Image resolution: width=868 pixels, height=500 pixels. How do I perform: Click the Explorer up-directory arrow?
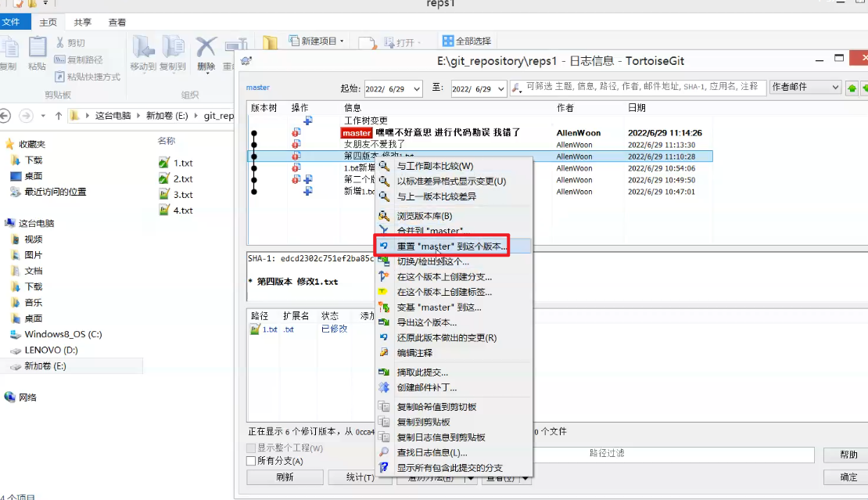click(59, 116)
